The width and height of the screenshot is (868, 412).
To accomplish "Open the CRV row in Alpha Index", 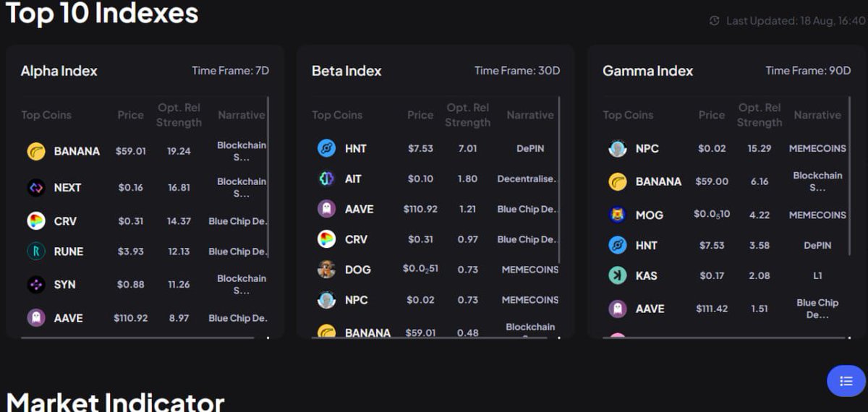I will point(145,221).
